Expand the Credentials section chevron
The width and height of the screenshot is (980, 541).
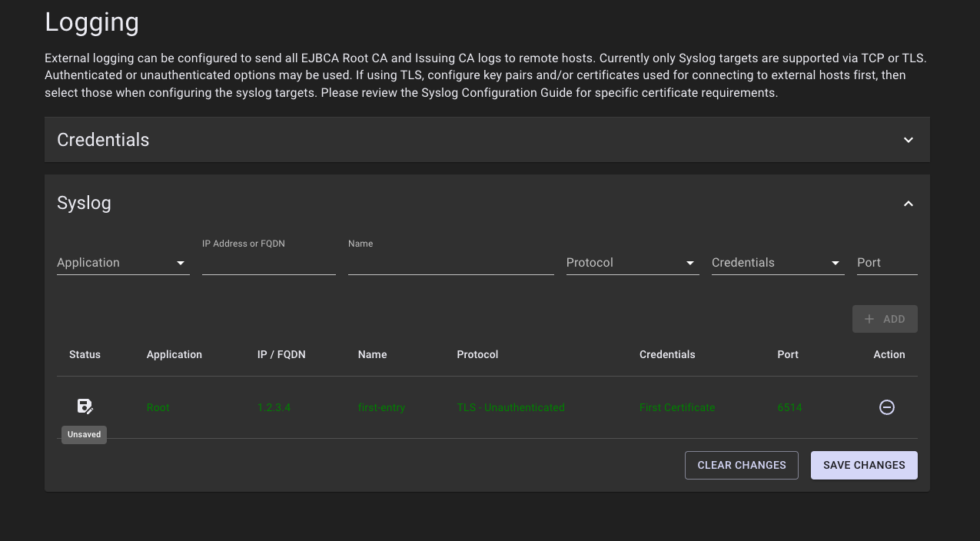(908, 140)
